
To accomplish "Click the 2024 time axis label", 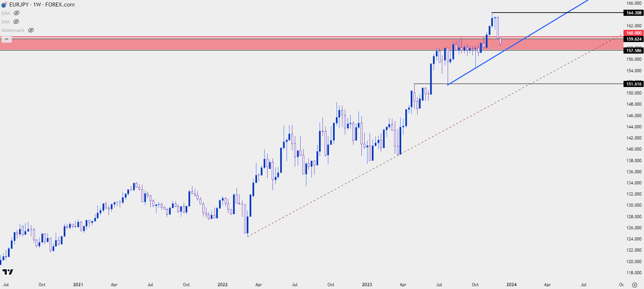I will 511,285.
